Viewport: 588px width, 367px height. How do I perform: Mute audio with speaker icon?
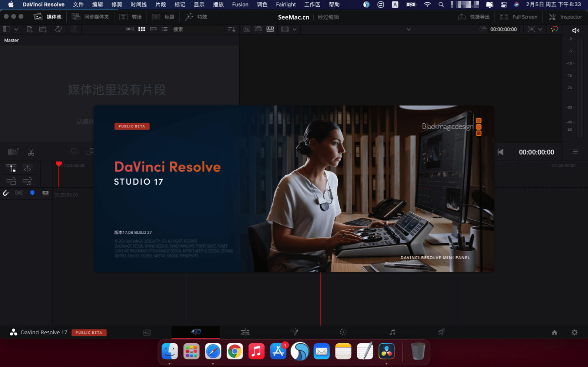click(575, 30)
